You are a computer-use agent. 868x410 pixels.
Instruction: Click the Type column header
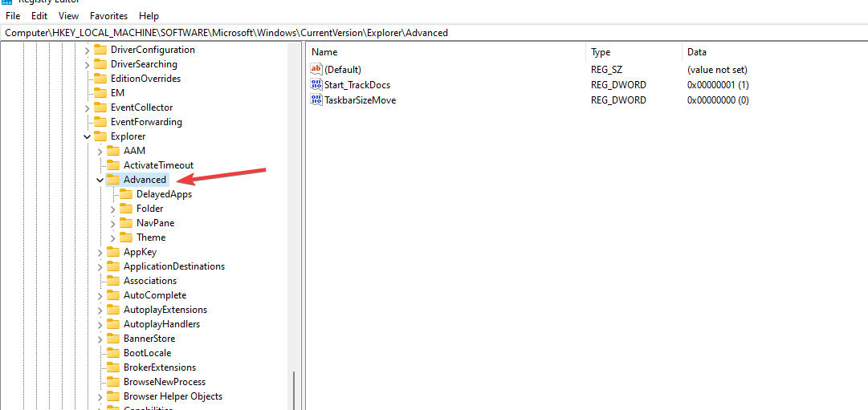click(x=601, y=52)
